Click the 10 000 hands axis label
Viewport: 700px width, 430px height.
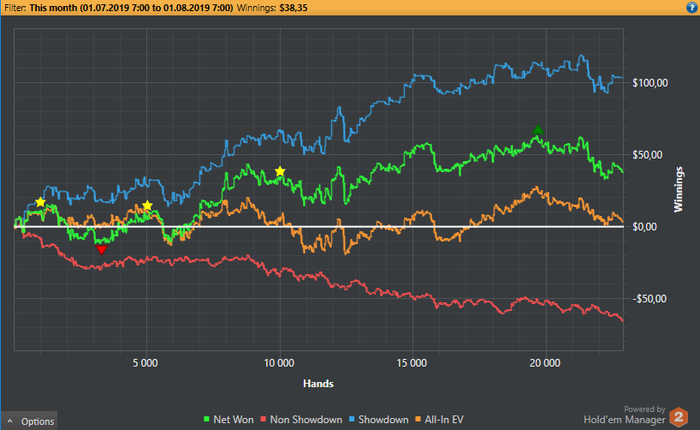coord(279,363)
